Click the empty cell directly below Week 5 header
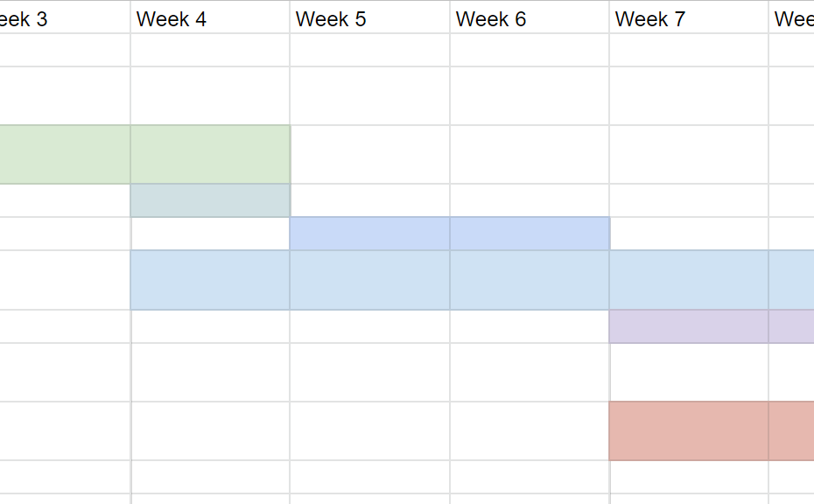The image size is (814, 504). click(x=369, y=50)
